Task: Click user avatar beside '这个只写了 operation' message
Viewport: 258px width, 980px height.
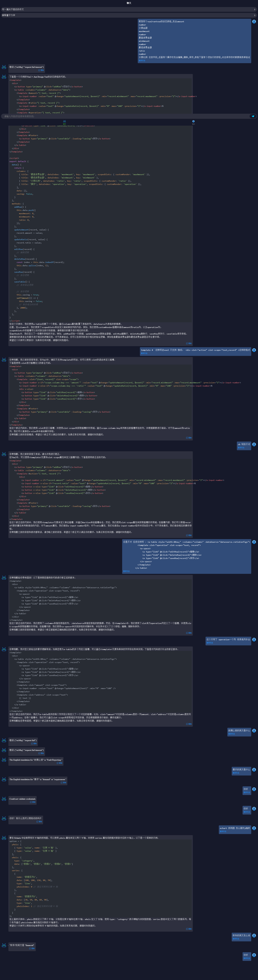Action: [254, 640]
